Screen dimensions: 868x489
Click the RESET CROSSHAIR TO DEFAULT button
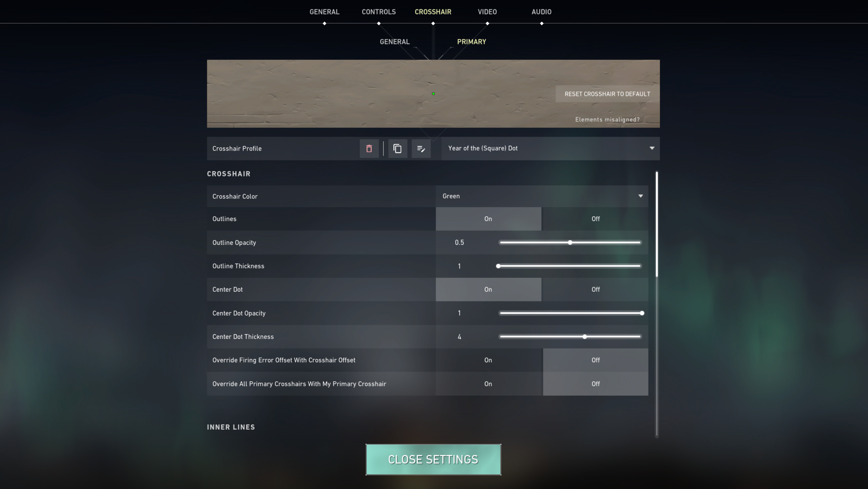607,94
